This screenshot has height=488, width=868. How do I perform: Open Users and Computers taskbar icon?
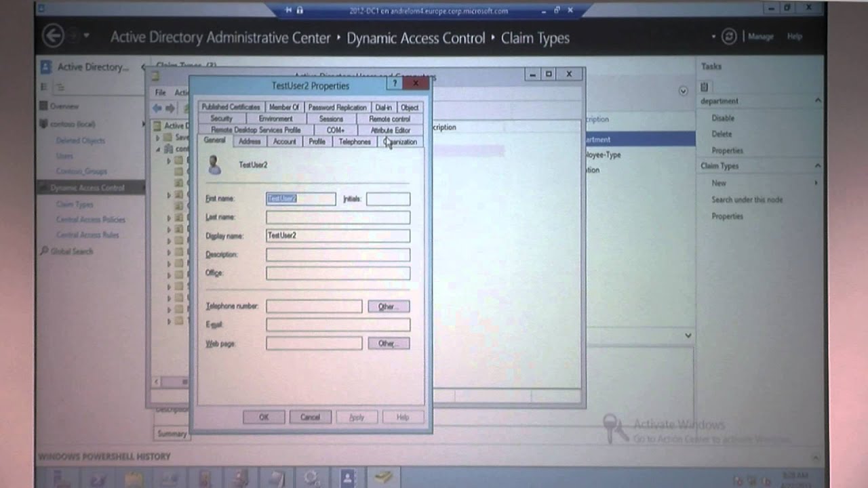(384, 478)
